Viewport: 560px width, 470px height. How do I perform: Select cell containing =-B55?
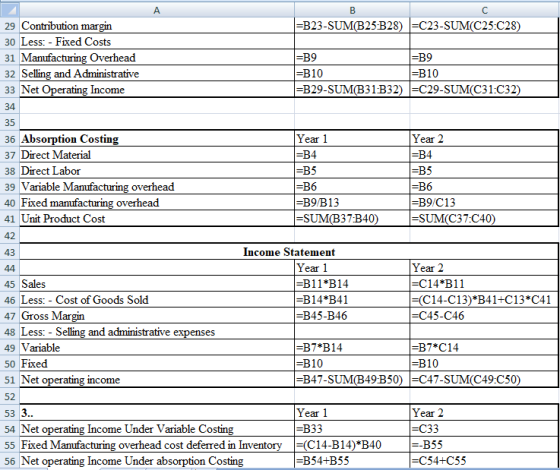click(484, 445)
